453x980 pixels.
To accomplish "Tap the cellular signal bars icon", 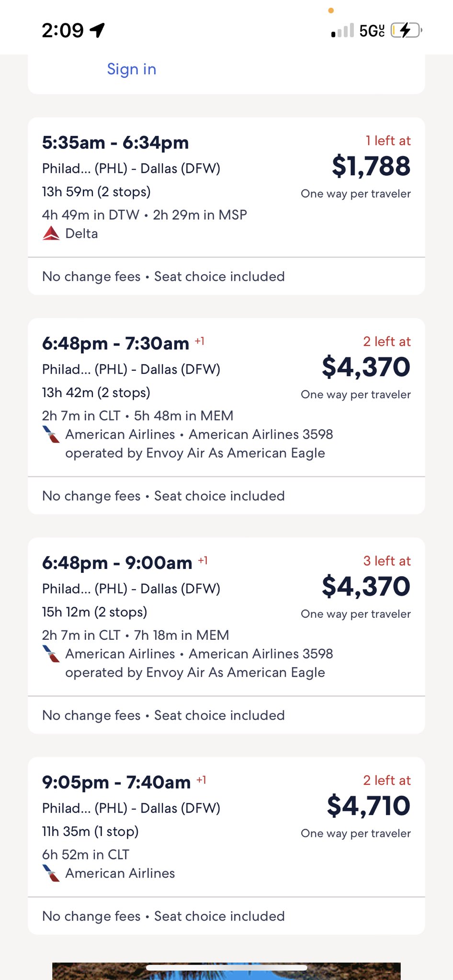I will (x=342, y=31).
